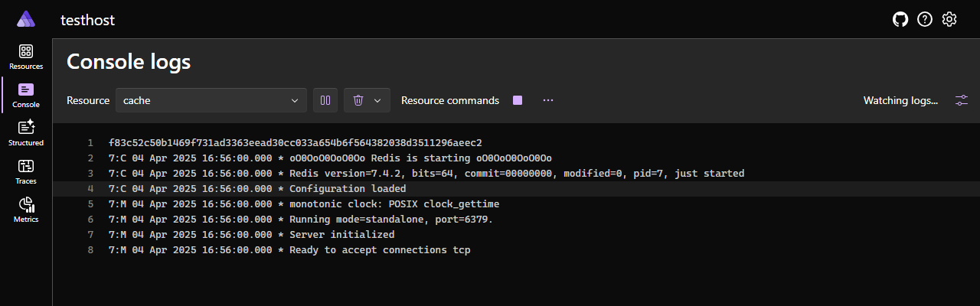980x306 pixels.
Task: Select log line 8 Ready to accept connections
Action: (516, 249)
